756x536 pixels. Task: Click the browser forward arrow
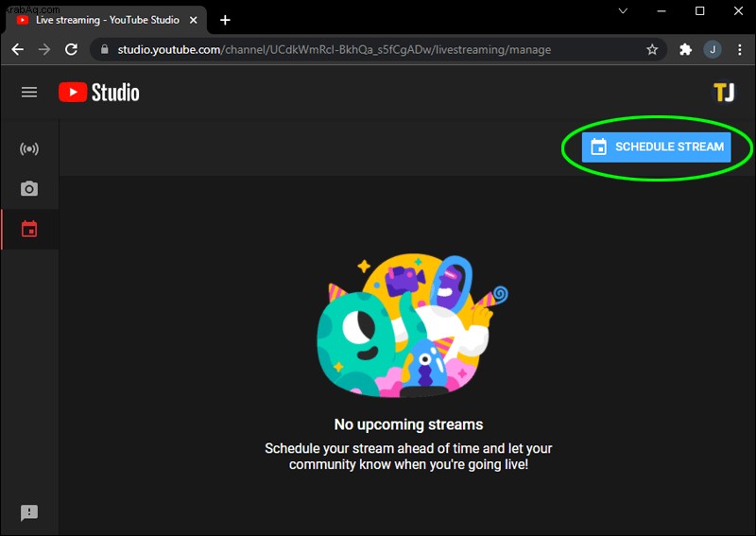pos(44,49)
